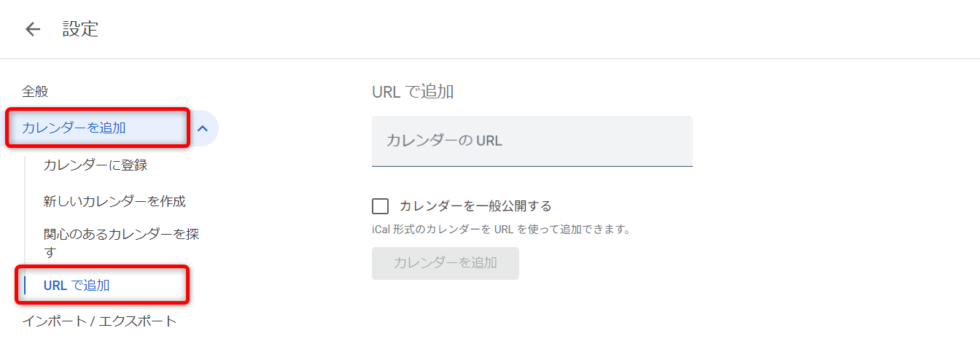Collapse the カレンダーを追加 section chevron
This screenshot has height=344, width=980.
click(x=203, y=128)
